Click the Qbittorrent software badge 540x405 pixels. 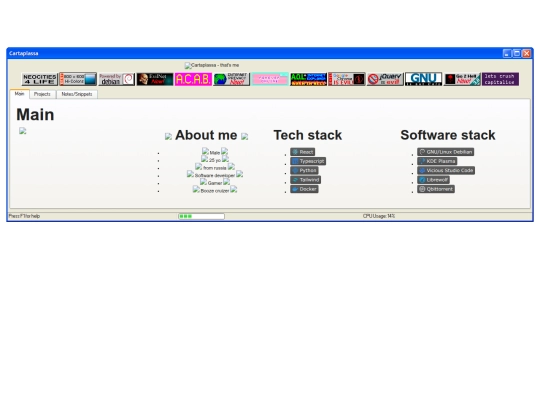(x=436, y=189)
